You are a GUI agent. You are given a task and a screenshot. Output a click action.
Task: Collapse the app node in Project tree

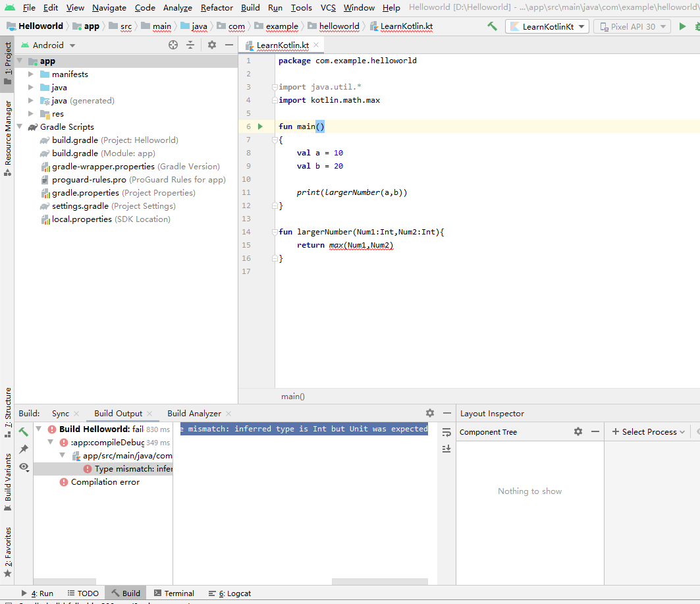[x=20, y=61]
